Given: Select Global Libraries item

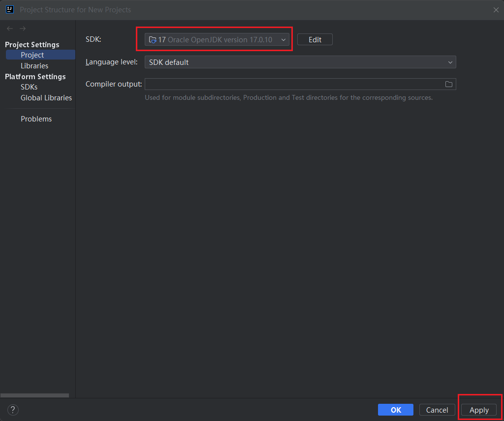Looking at the screenshot, I should pyautogui.click(x=46, y=97).
